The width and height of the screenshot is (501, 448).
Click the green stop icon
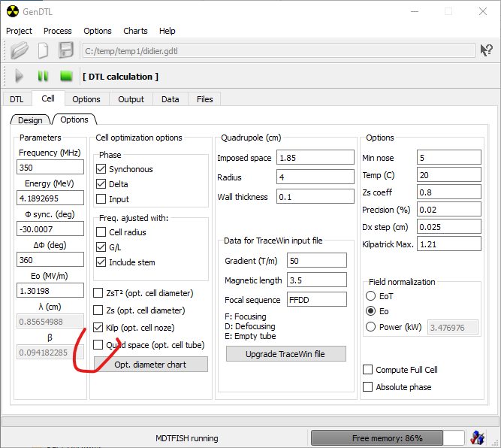(66, 76)
